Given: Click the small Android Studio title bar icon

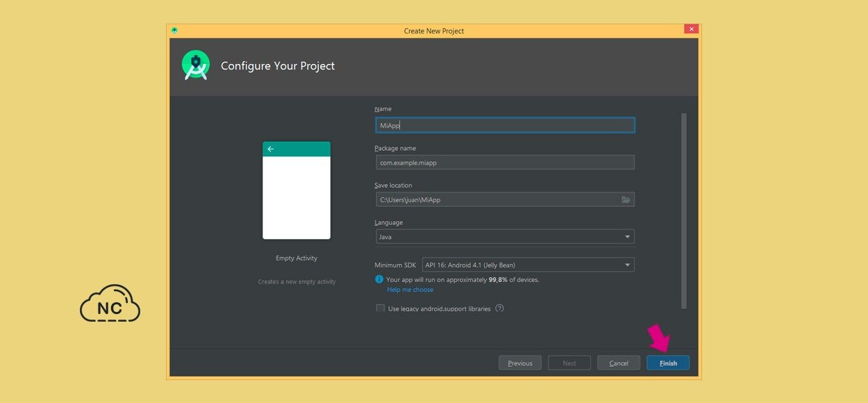Looking at the screenshot, I should click(174, 31).
